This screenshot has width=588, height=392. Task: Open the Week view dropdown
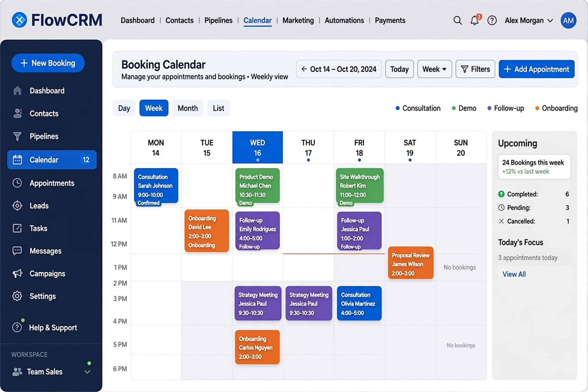(x=434, y=69)
